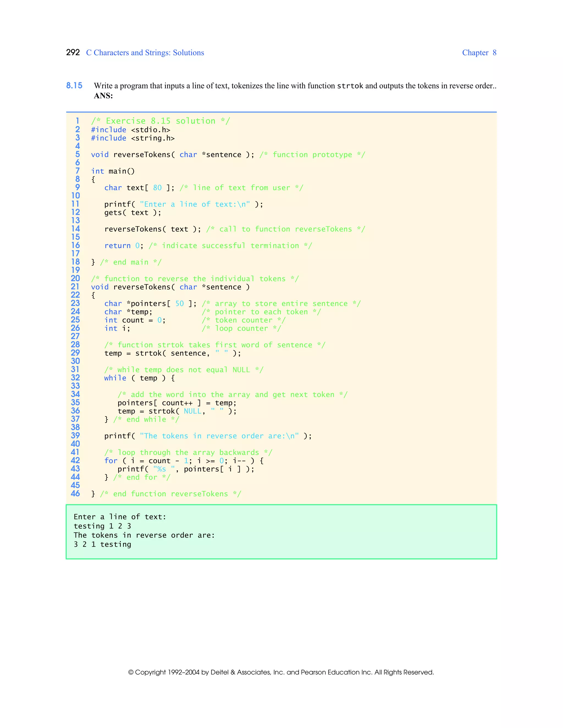Click line number 46
Viewport: 563px width, 728px height.
point(75,494)
